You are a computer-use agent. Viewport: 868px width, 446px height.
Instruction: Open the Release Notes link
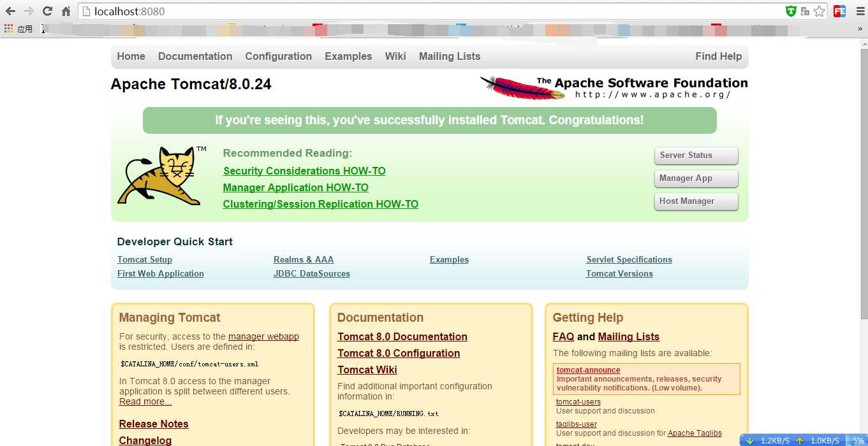[x=154, y=424]
